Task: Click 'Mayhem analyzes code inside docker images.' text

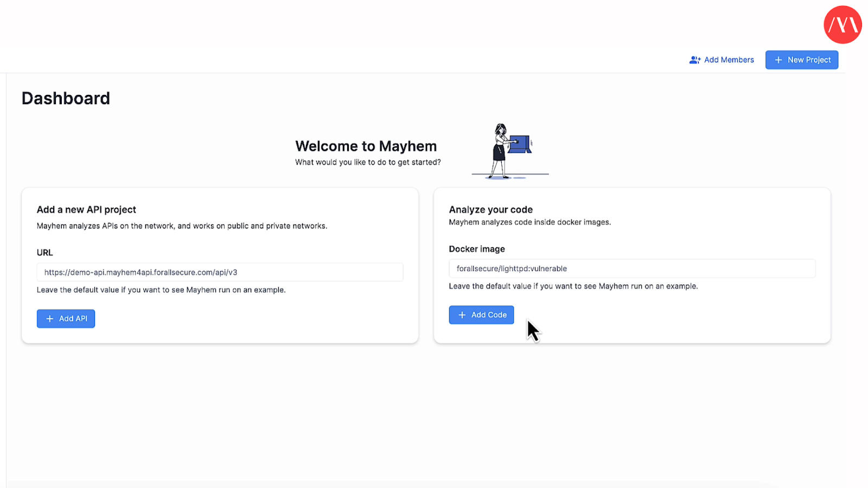Action: click(x=530, y=222)
